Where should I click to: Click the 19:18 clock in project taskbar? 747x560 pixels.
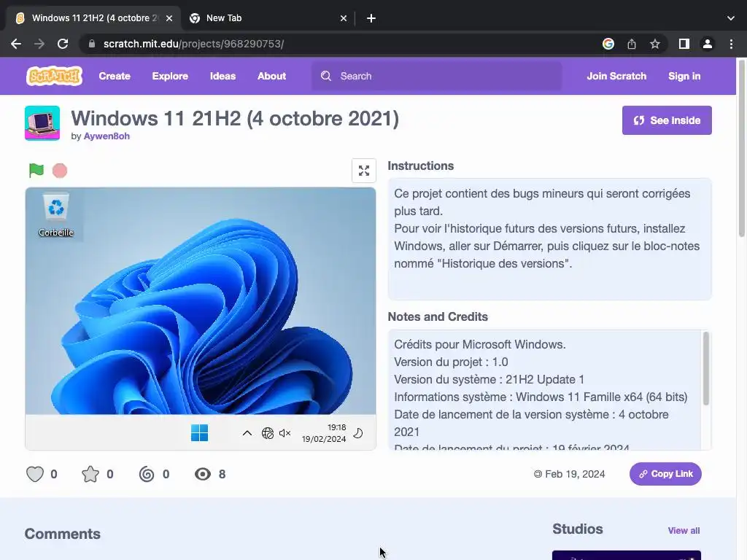pos(336,427)
